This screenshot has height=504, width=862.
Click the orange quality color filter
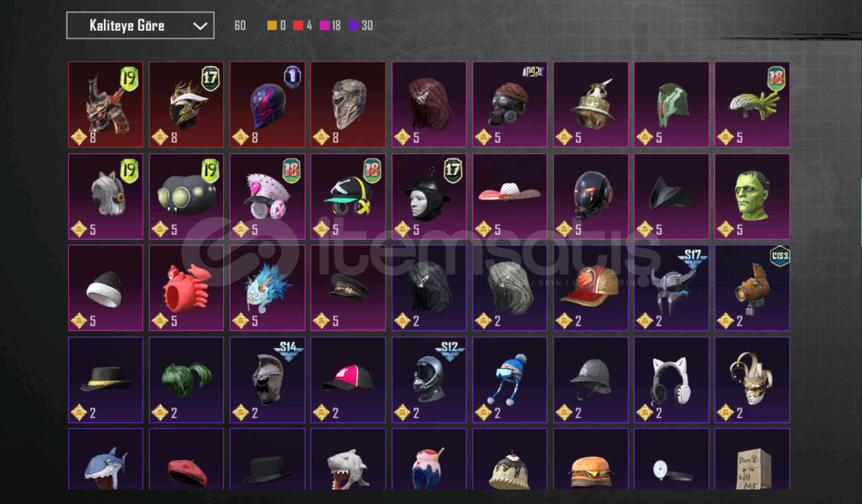[x=272, y=26]
